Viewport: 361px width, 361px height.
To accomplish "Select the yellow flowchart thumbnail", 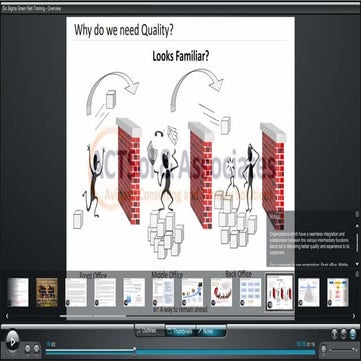I will tap(338, 292).
